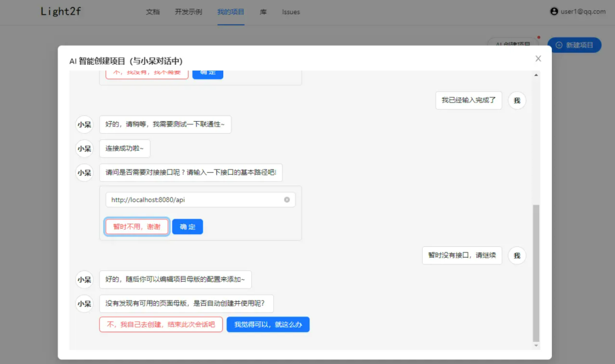Confirm with the blue 确定 button

(x=187, y=226)
